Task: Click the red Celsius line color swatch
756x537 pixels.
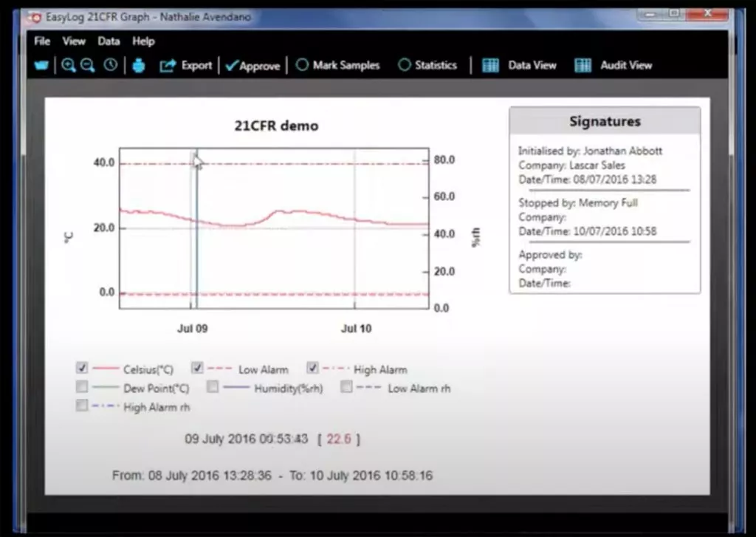Action: (x=107, y=367)
